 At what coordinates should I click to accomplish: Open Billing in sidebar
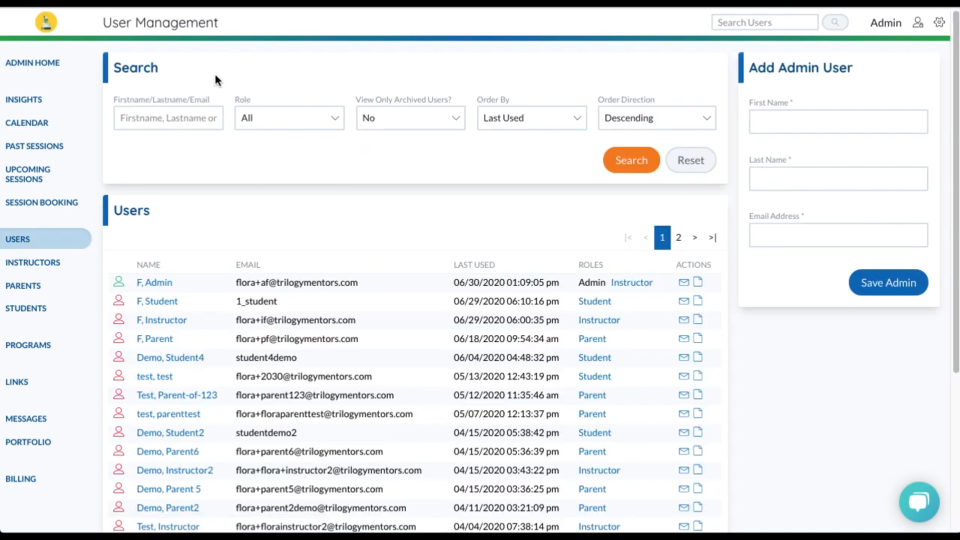pos(21,478)
